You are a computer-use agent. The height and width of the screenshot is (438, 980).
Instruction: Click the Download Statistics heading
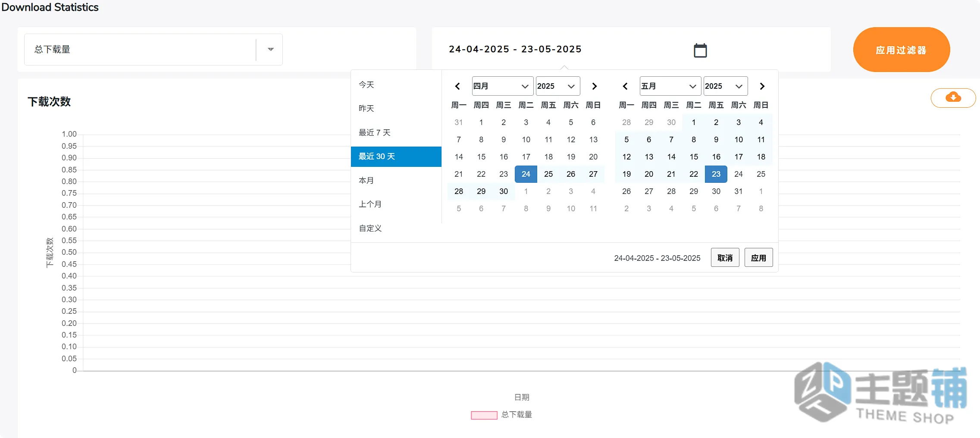coord(50,7)
